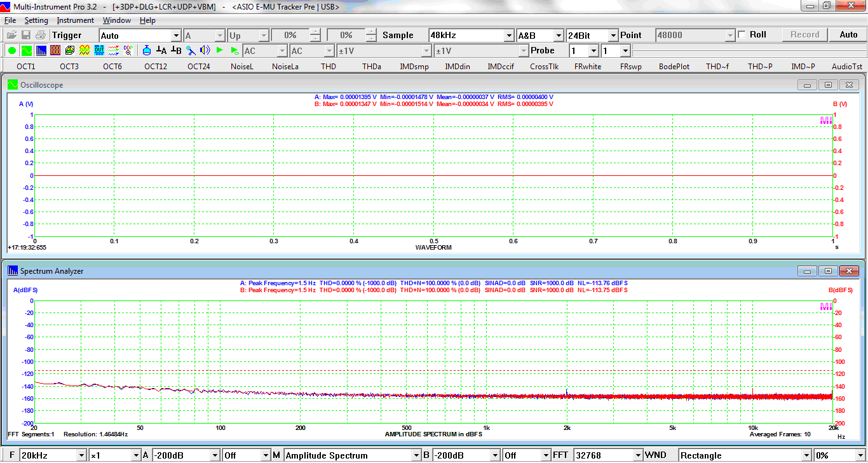This screenshot has height=463, width=868.
Task: Load the THD~f panel setting
Action: coord(717,66)
